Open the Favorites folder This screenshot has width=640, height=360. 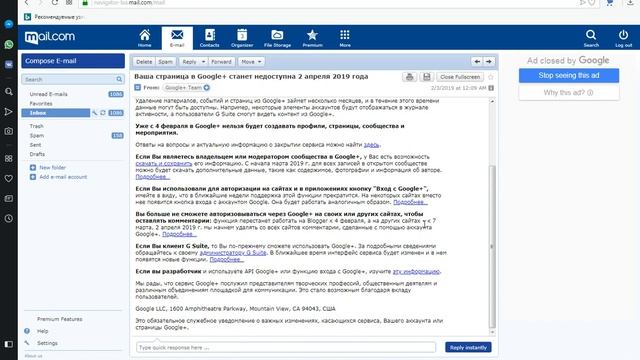[x=41, y=104]
